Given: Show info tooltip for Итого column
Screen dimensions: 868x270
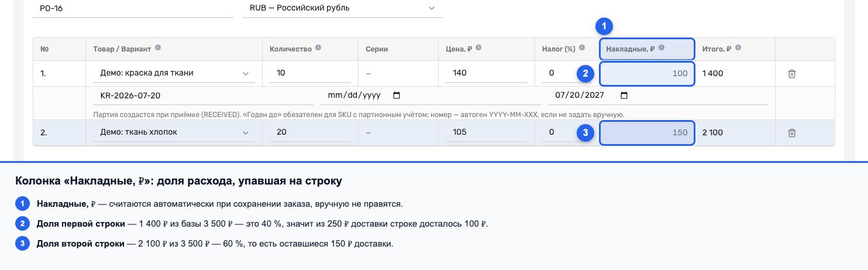Looking at the screenshot, I should tap(738, 49).
